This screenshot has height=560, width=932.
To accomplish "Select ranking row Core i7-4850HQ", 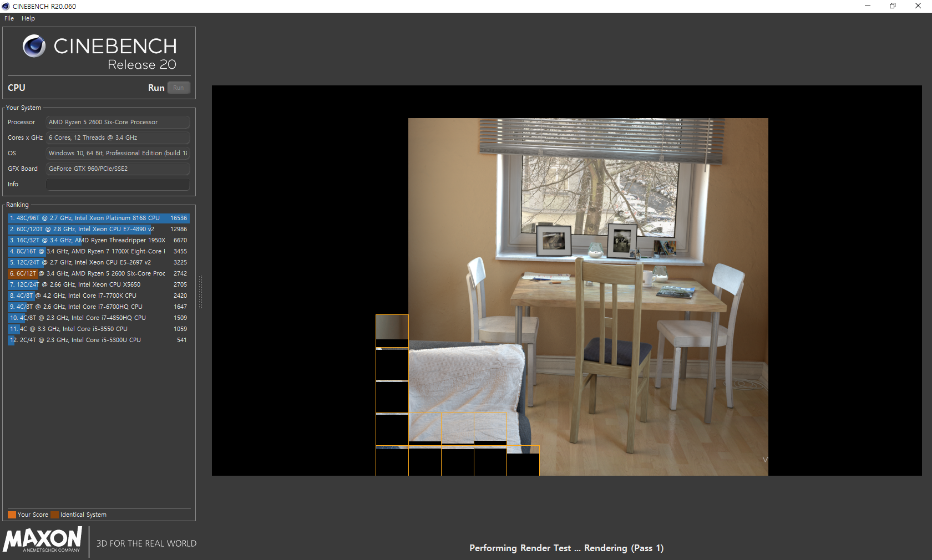I will (x=98, y=318).
